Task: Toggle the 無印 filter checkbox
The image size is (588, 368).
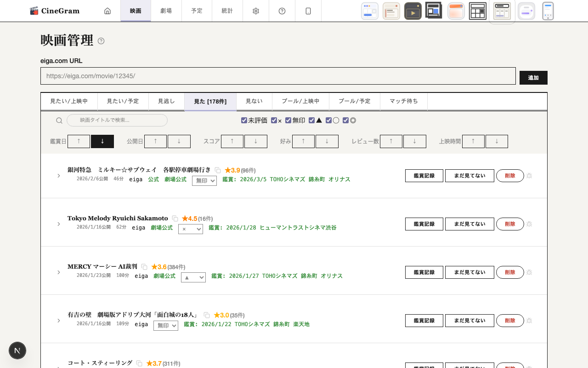Action: pyautogui.click(x=288, y=120)
